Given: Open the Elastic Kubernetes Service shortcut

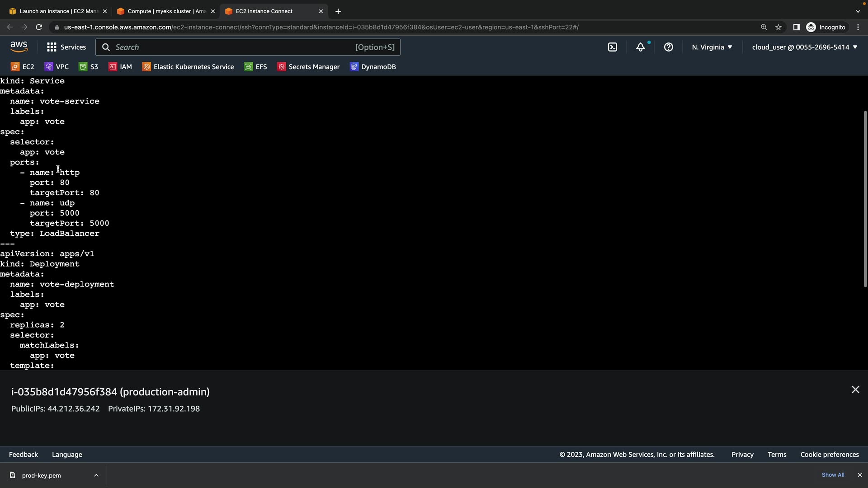Looking at the screenshot, I should pyautogui.click(x=188, y=67).
